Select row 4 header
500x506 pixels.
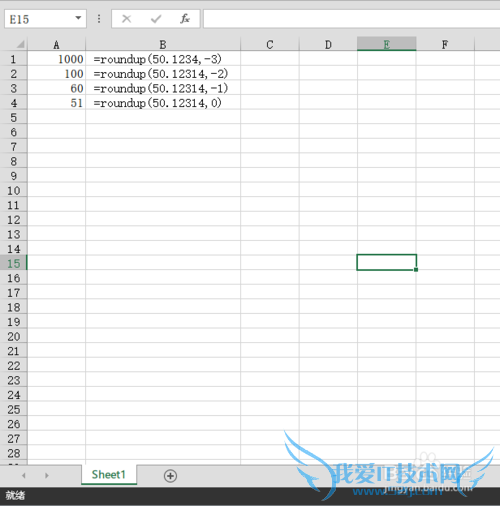13,103
